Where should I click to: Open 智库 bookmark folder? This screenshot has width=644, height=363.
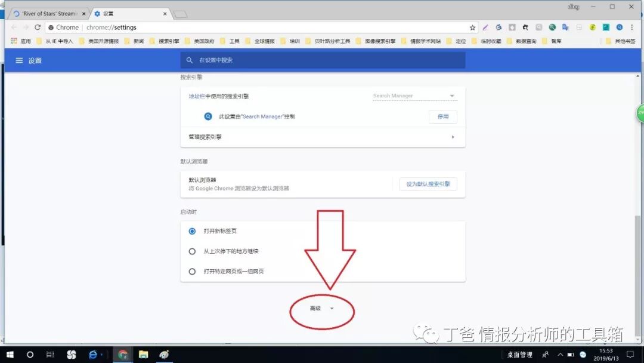[x=552, y=41]
